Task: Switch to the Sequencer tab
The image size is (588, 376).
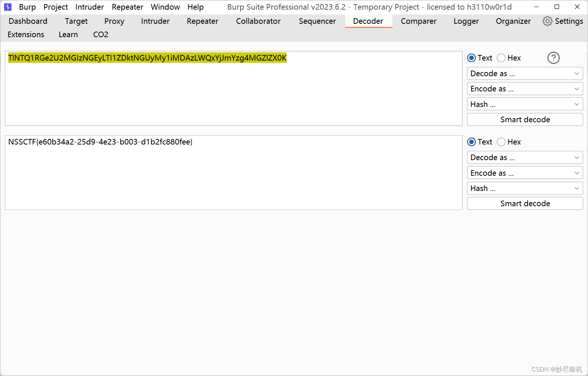Action: (x=317, y=21)
